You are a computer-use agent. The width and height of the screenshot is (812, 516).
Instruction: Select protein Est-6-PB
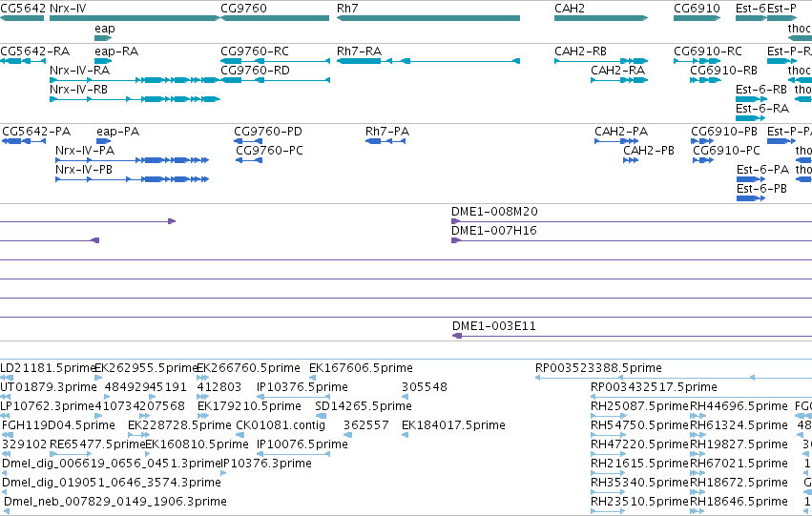click(761, 189)
